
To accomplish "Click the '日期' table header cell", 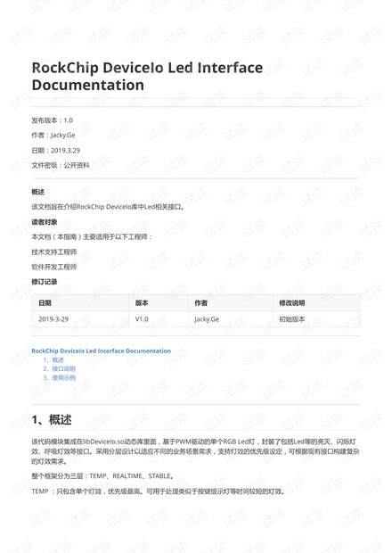I will (80, 303).
